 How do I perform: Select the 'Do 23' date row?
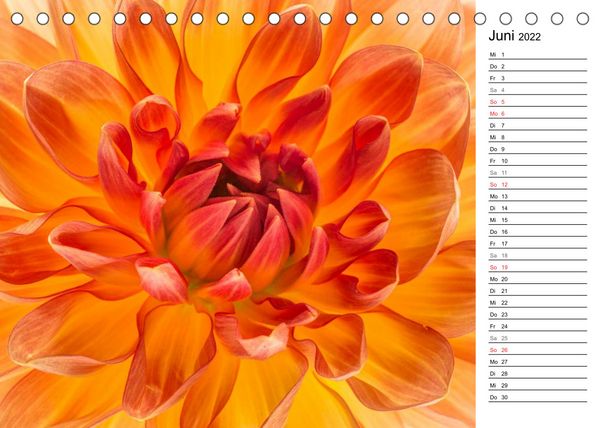[x=538, y=315]
